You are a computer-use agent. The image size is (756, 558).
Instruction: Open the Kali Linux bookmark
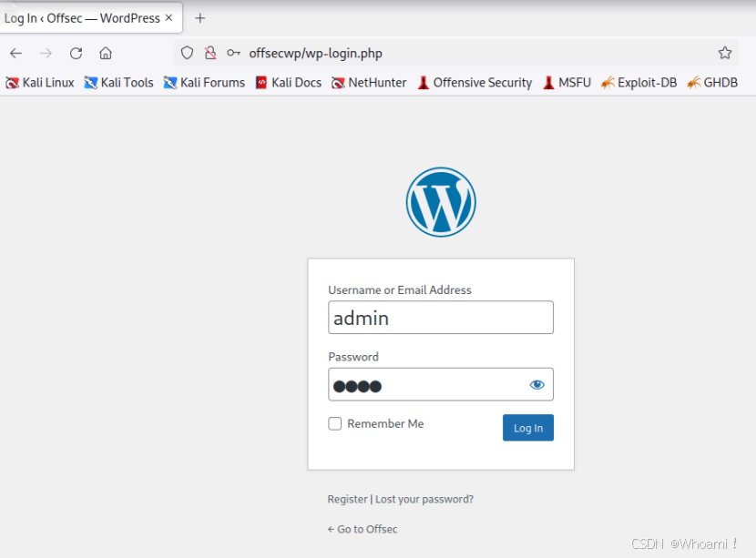click(40, 83)
